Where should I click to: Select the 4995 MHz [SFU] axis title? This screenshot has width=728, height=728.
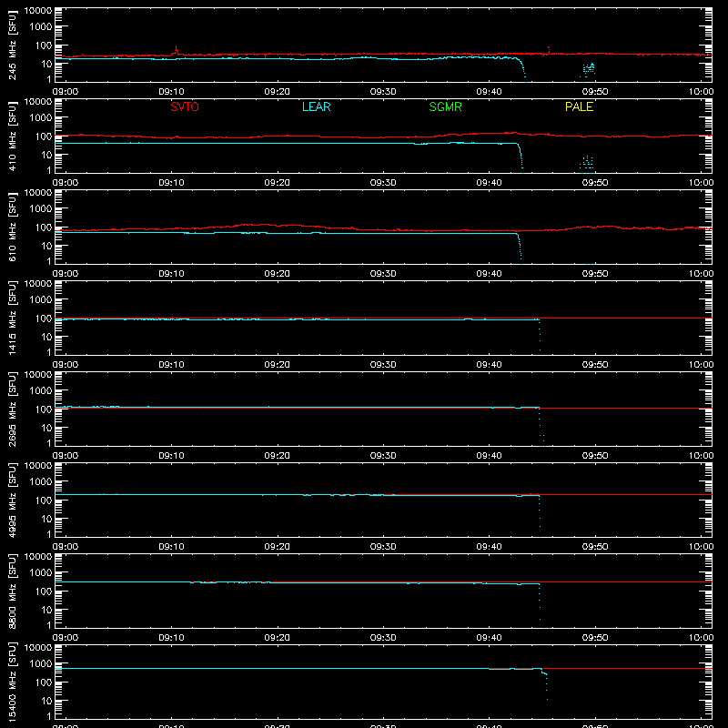coord(12,500)
